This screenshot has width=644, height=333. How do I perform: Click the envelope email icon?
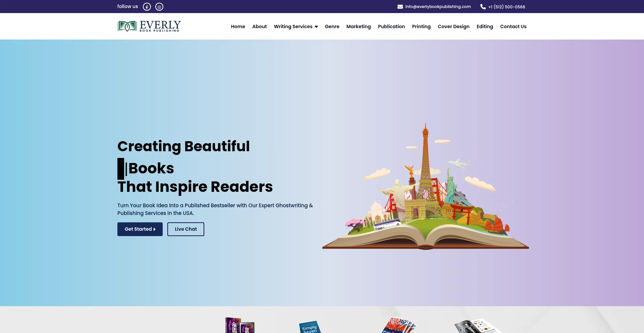(400, 7)
